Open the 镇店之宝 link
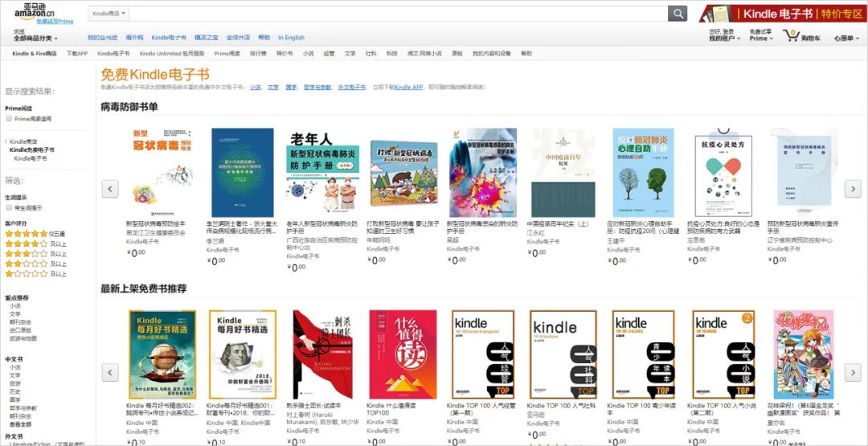868x446 pixels. (206, 38)
